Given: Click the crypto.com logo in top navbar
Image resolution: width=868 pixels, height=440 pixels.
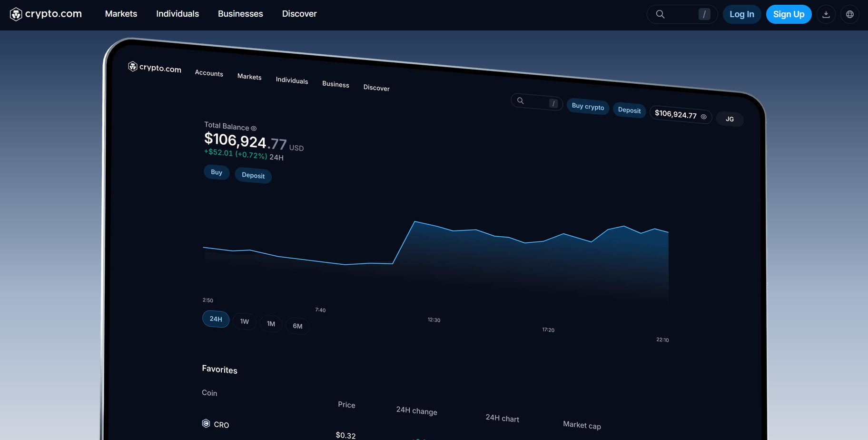Looking at the screenshot, I should click(x=46, y=14).
